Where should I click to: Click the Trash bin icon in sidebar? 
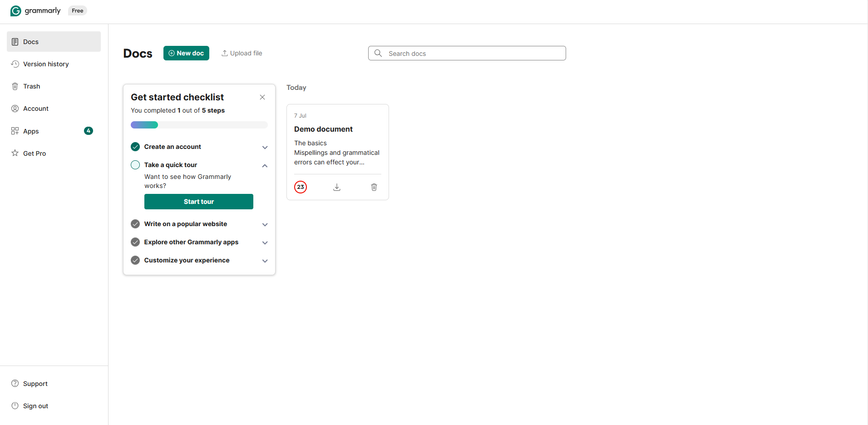(15, 86)
